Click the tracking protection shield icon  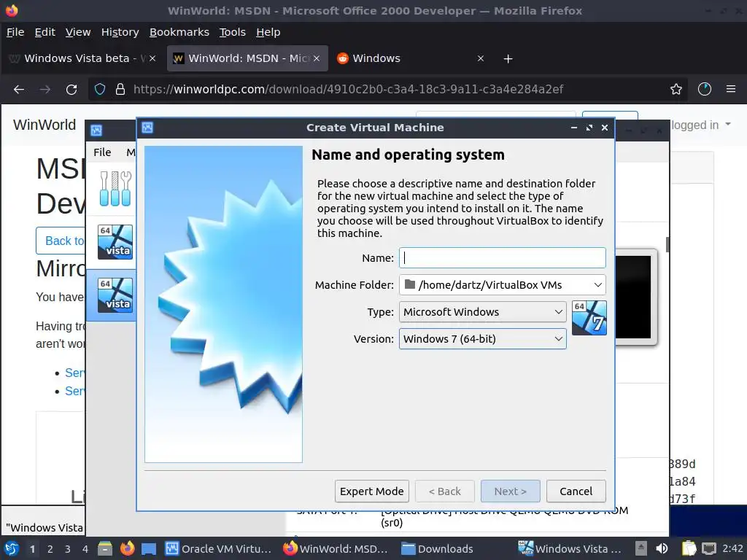(x=99, y=89)
